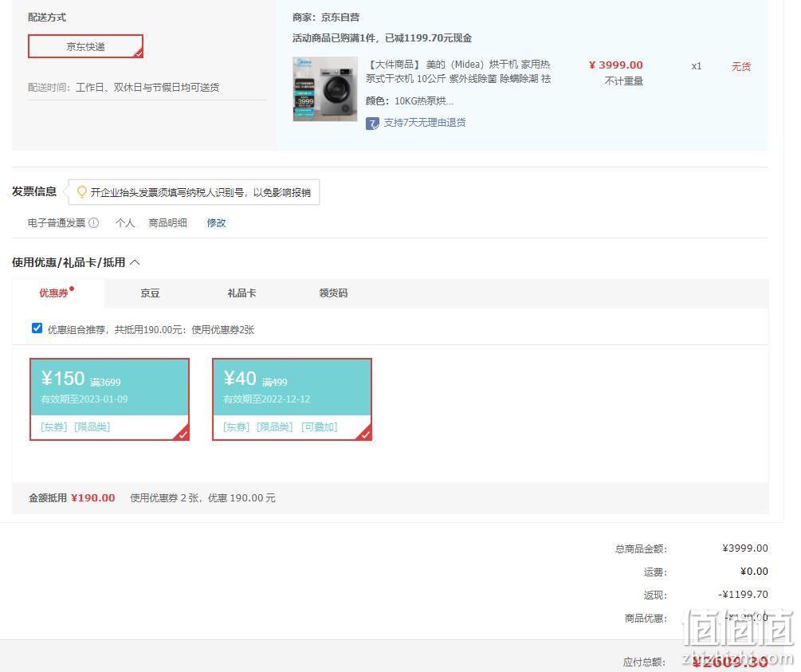Click the 配送时间 delivery time text
This screenshot has width=801, height=672.
124,88
